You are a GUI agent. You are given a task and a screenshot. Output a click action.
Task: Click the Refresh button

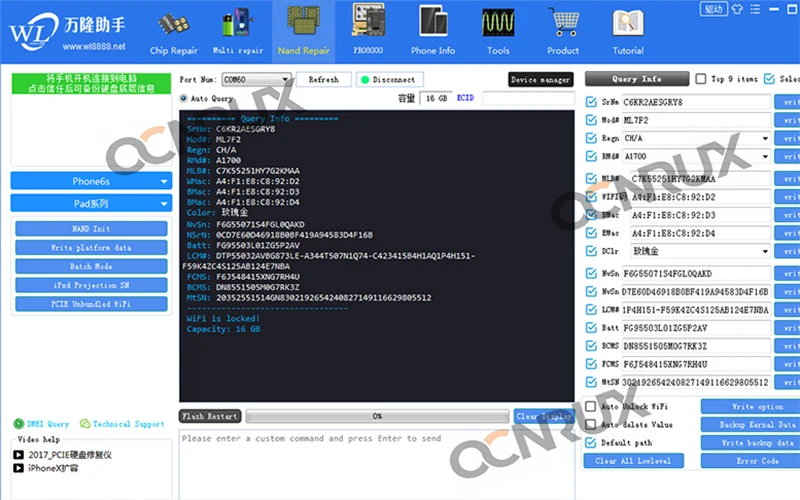point(323,80)
